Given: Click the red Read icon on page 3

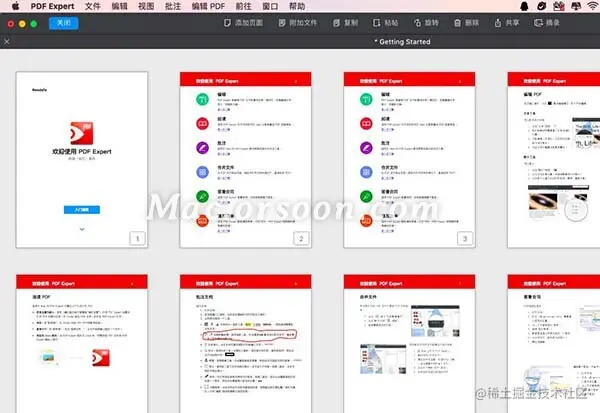Looking at the screenshot, I should tap(366, 123).
